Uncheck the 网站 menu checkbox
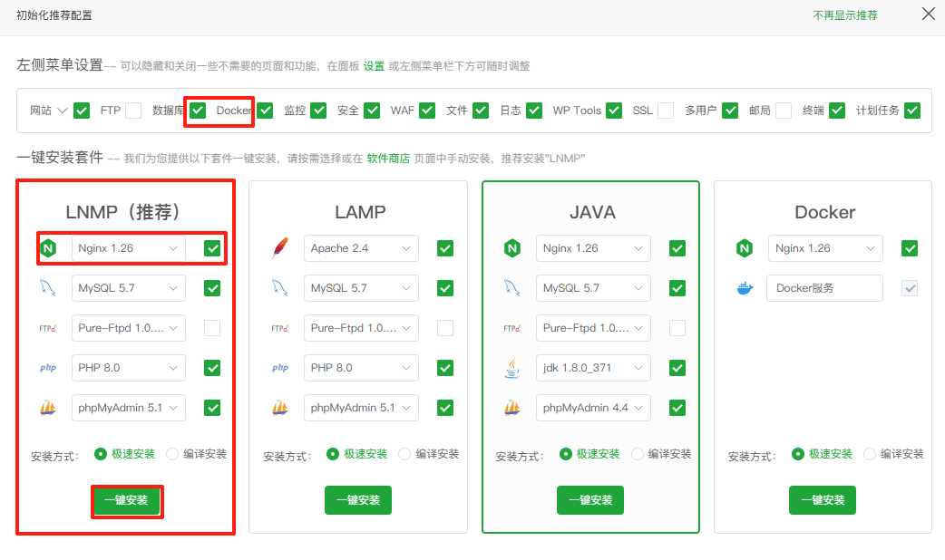The width and height of the screenshot is (945, 560). (82, 111)
